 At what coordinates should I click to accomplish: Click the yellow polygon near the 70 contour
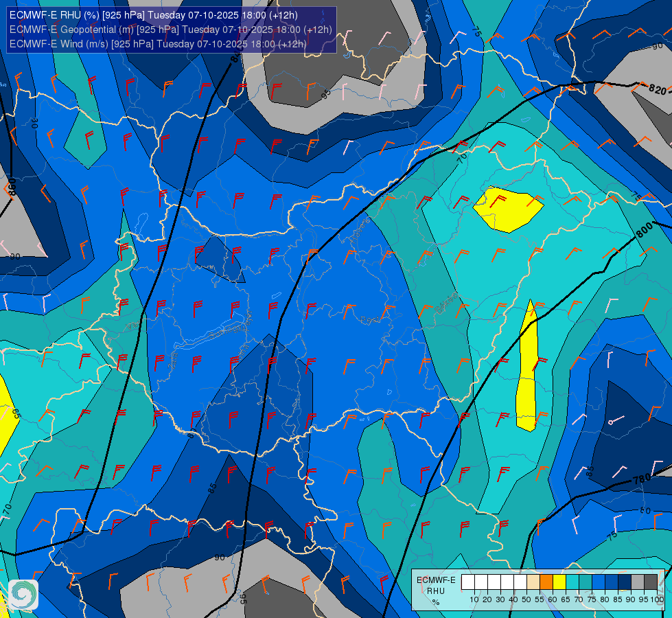tap(509, 209)
